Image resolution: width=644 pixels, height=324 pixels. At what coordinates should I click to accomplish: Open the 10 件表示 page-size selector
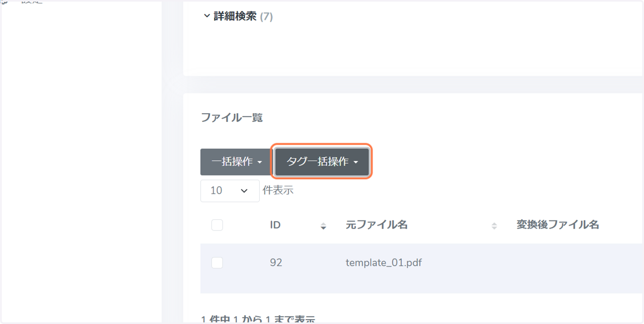coord(230,190)
